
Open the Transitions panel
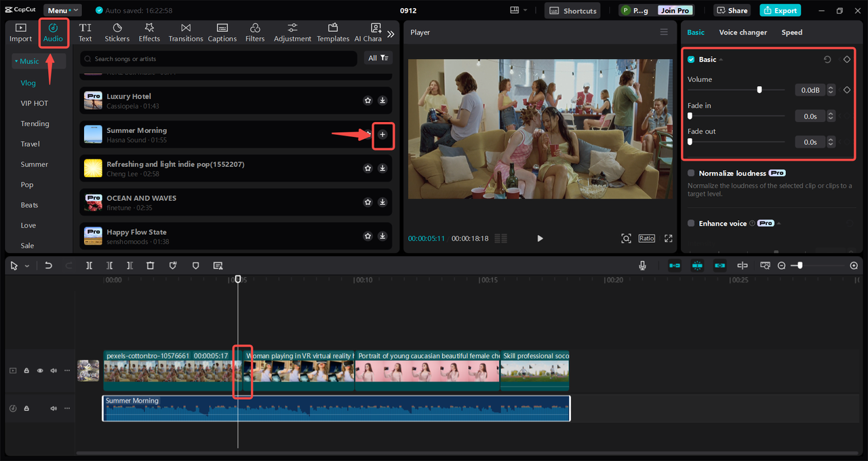[x=186, y=32]
